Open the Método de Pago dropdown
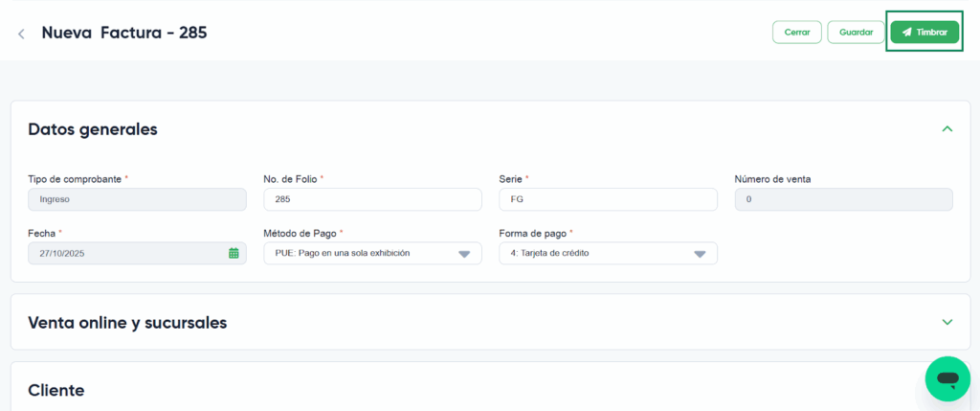Viewport: 980px width, 411px height. pos(372,253)
